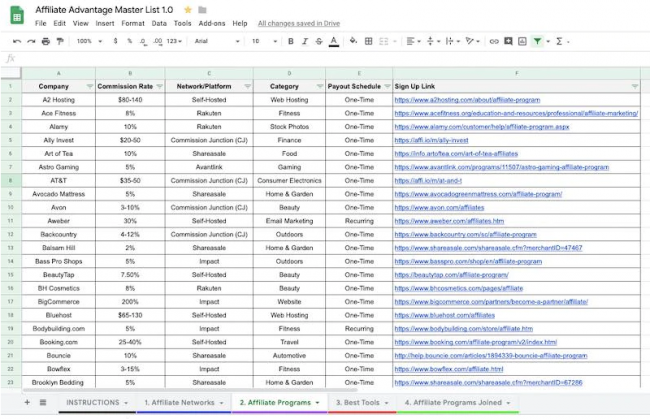This screenshot has width=650, height=419.
Task: Click the Undo icon
Action: point(17,41)
